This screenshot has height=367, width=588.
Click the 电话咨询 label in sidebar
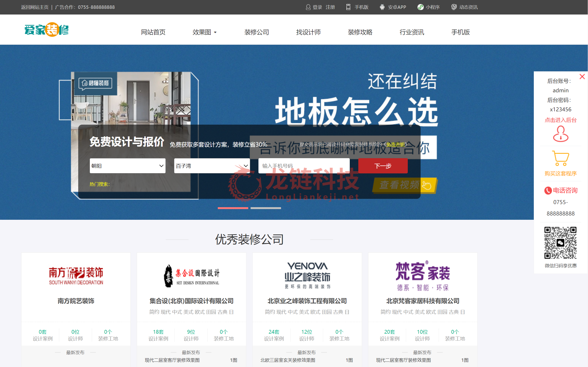565,191
